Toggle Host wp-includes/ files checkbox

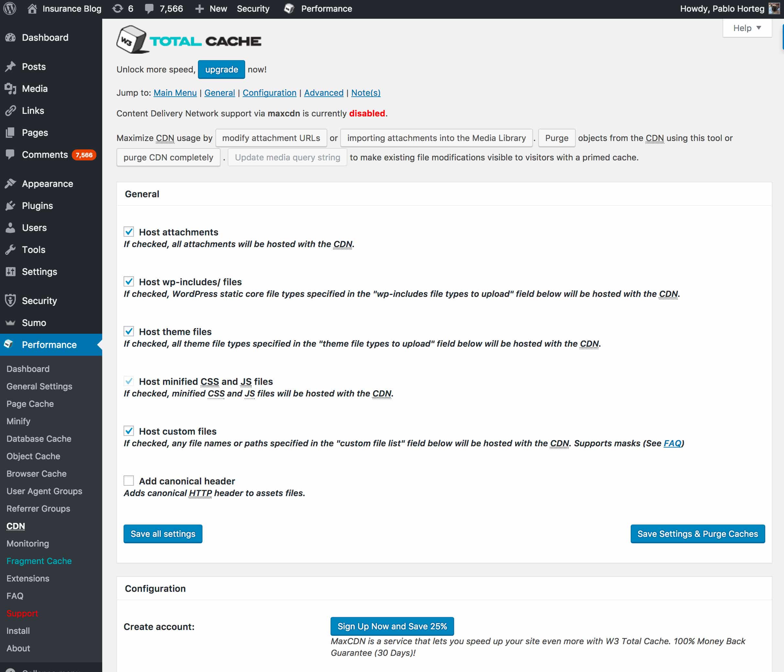coord(129,282)
